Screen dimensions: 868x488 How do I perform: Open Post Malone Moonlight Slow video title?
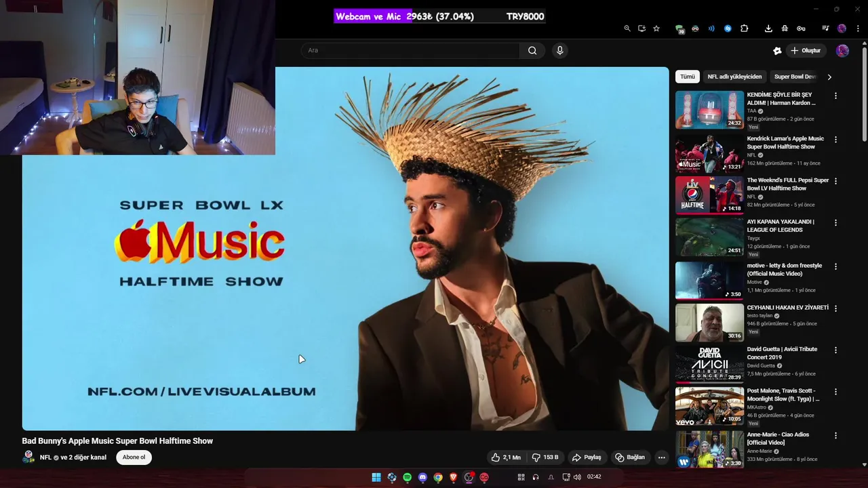pyautogui.click(x=783, y=395)
